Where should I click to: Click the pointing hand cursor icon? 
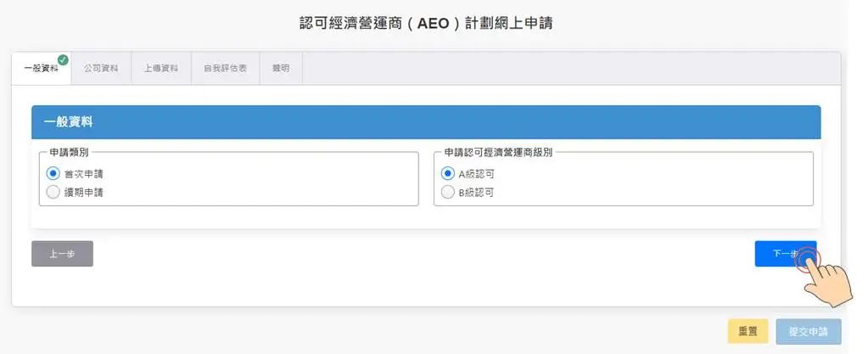823,277
